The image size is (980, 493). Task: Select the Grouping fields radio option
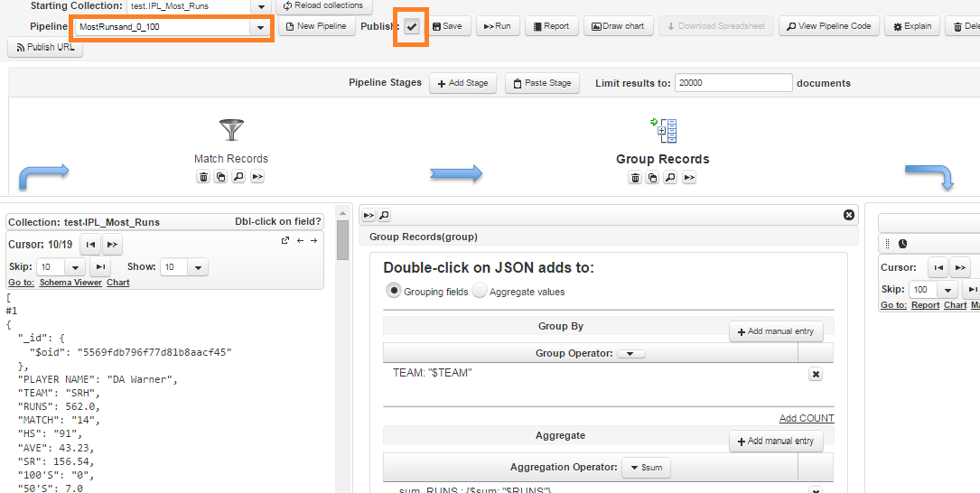(394, 291)
